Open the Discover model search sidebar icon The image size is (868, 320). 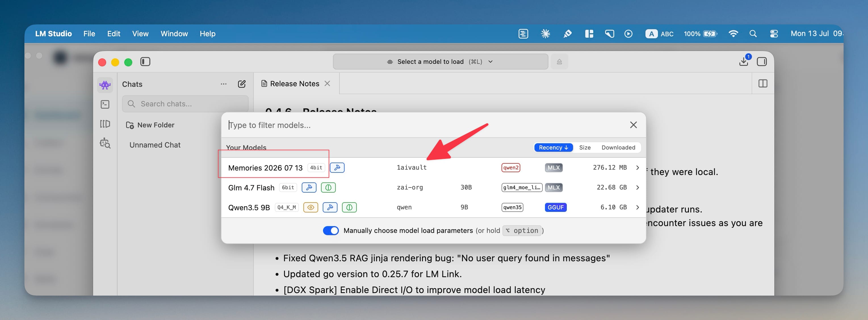(105, 143)
